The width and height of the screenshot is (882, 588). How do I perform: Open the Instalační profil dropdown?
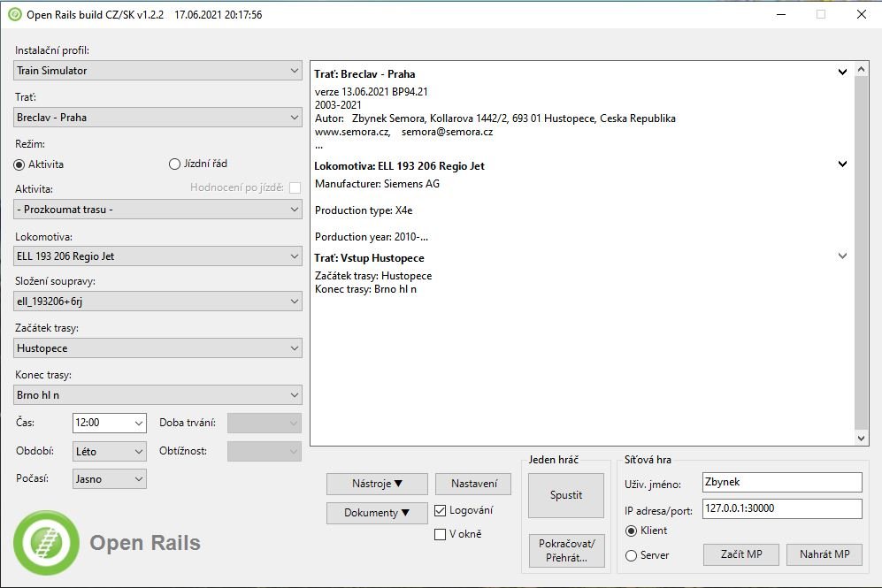coord(157,71)
